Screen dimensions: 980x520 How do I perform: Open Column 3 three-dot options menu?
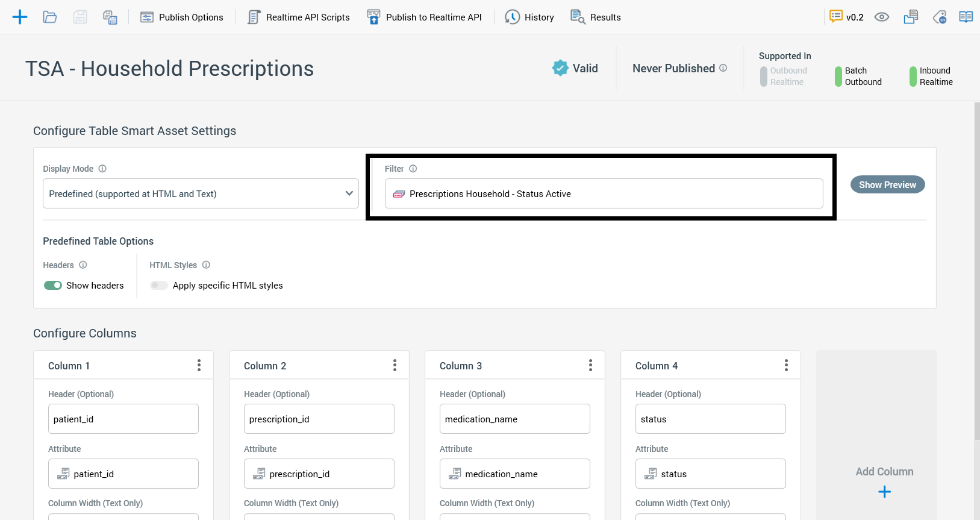click(590, 365)
